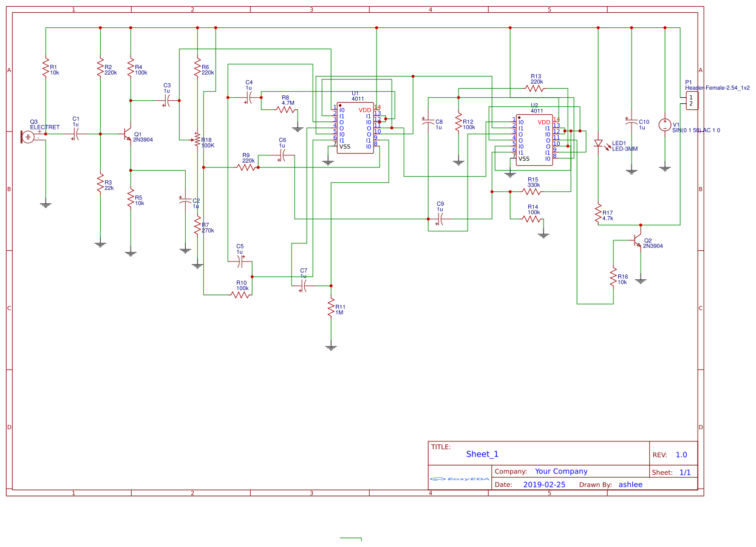This screenshot has width=756, height=547.
Task: Select the V1 sine voltage source symbol
Action: click(665, 124)
